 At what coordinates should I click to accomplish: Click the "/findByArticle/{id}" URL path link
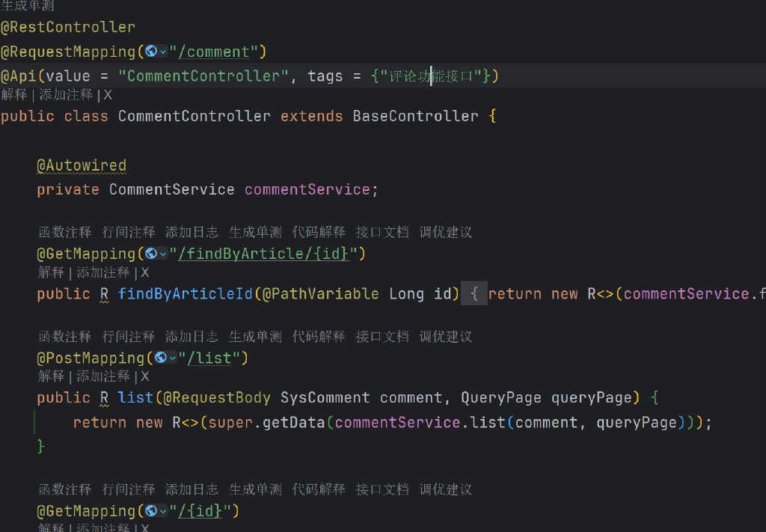coord(263,254)
